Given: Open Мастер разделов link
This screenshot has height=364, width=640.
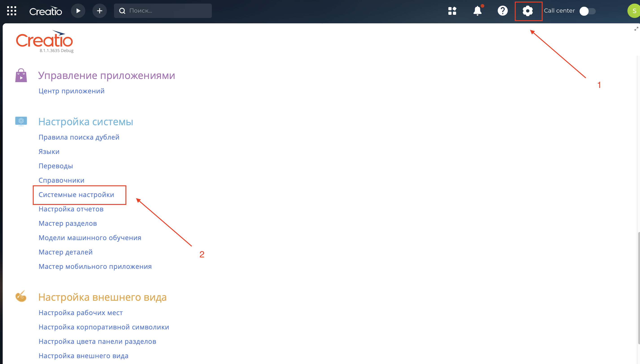Looking at the screenshot, I should coord(68,224).
